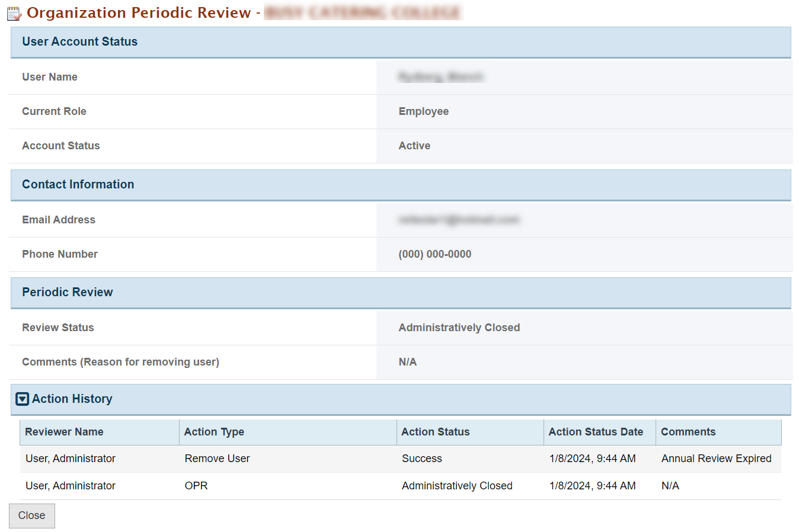Click the Current Role field label
This screenshot has height=532, width=799.
[54, 111]
